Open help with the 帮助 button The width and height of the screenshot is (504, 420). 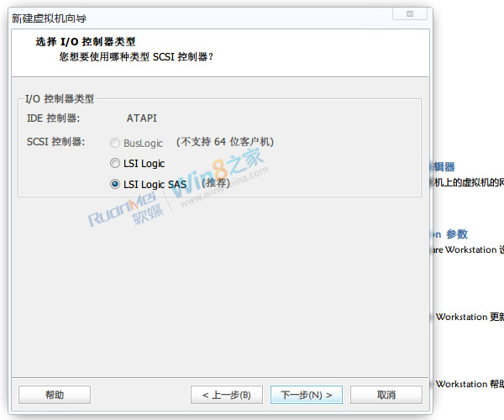[x=55, y=395]
